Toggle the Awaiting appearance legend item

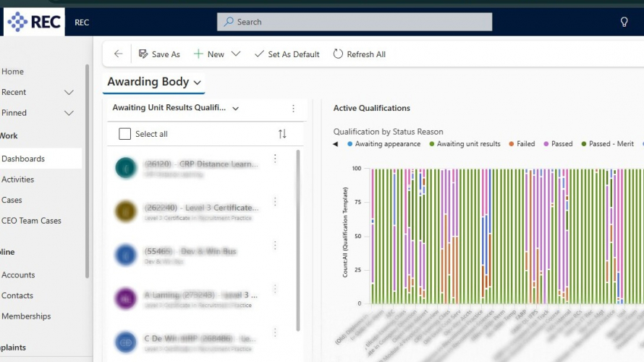[x=383, y=144]
